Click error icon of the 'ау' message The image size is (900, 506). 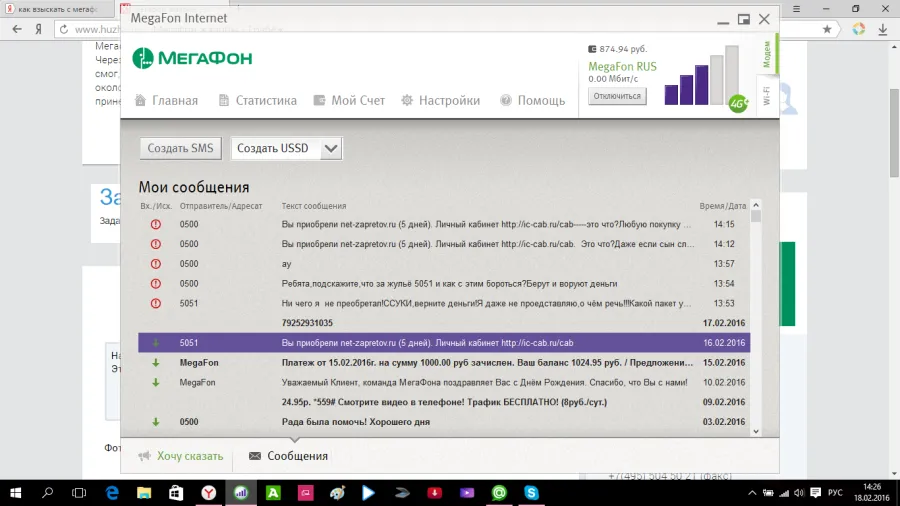tap(156, 264)
